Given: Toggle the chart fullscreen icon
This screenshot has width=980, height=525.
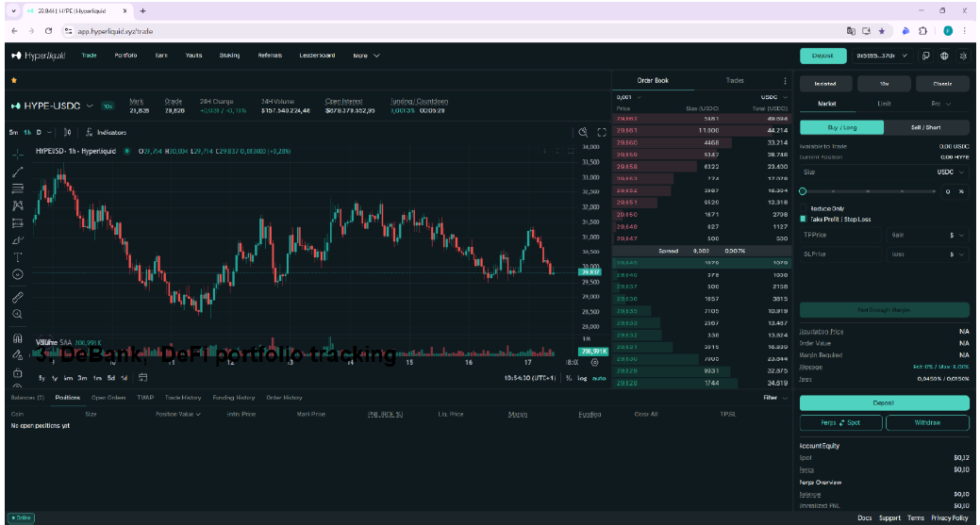Looking at the screenshot, I should point(601,133).
